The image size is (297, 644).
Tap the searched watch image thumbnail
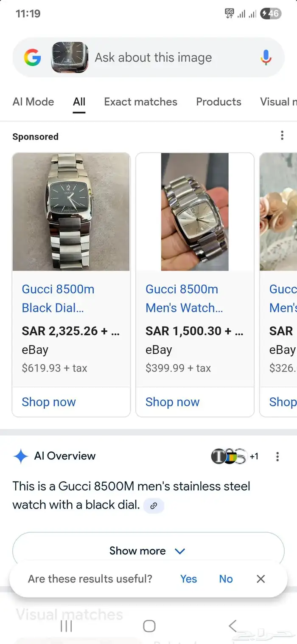click(70, 57)
